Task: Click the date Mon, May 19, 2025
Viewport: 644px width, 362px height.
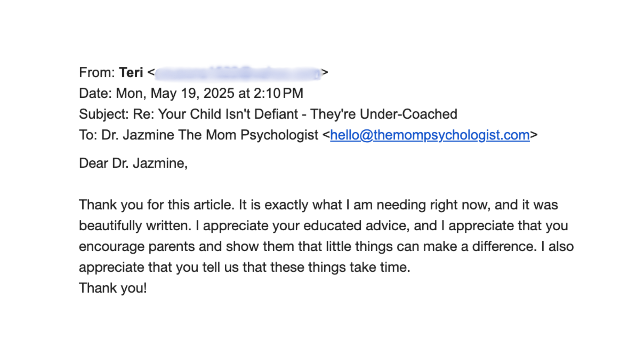Action: 175,93
